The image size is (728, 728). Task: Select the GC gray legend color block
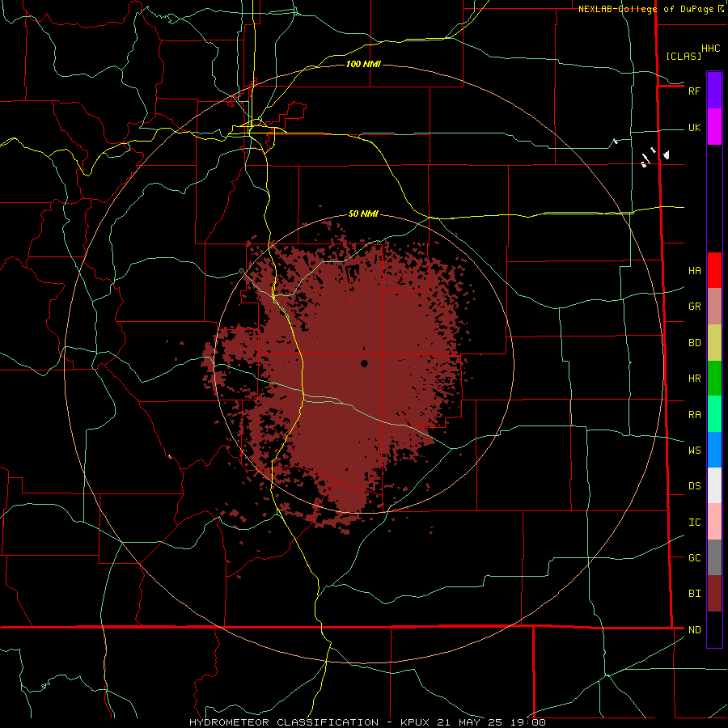coord(714,557)
